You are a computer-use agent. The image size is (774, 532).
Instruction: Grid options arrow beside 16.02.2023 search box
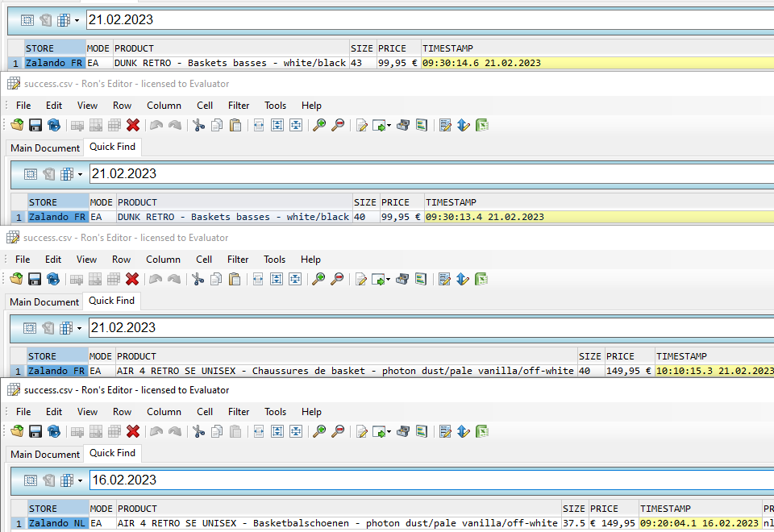80,480
